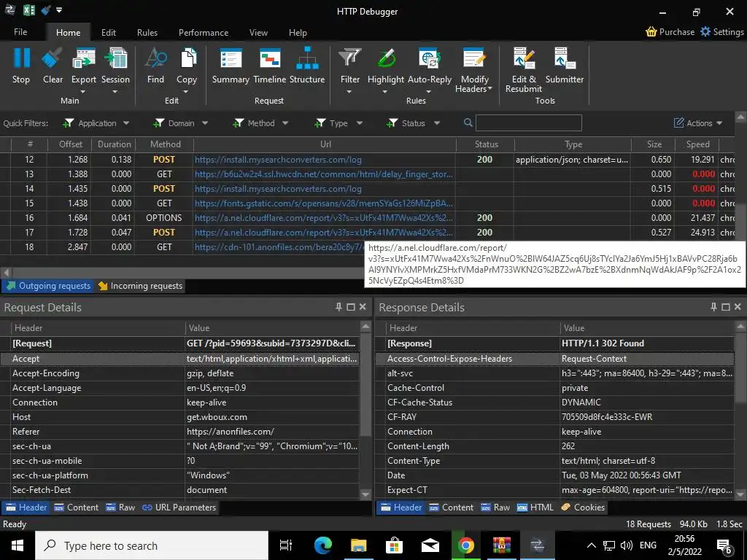Switch to the Edit ribbon tab

pyautogui.click(x=109, y=32)
